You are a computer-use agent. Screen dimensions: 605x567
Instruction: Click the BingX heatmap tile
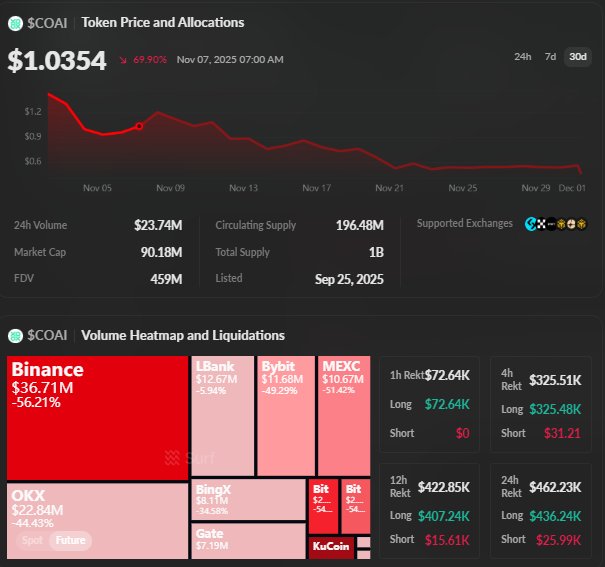tap(247, 500)
